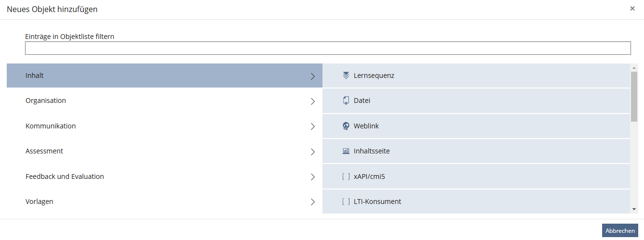644x240 pixels.
Task: Click the object list filter field
Action: point(328,48)
